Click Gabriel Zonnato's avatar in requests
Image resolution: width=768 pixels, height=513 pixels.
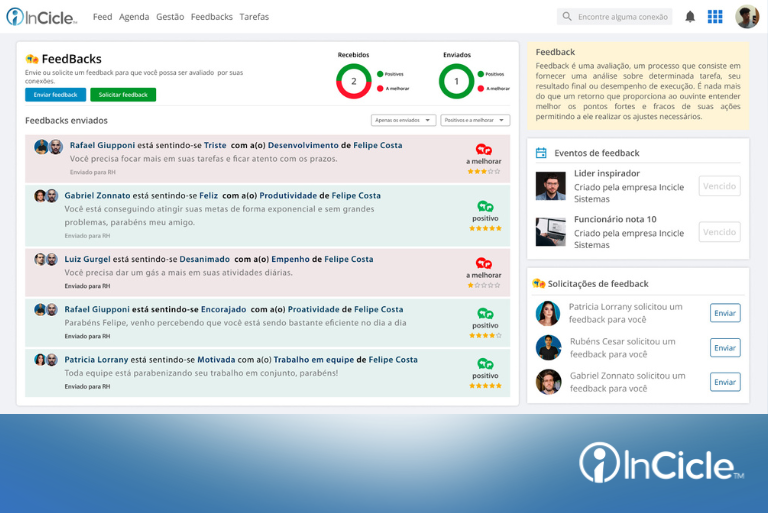[548, 382]
